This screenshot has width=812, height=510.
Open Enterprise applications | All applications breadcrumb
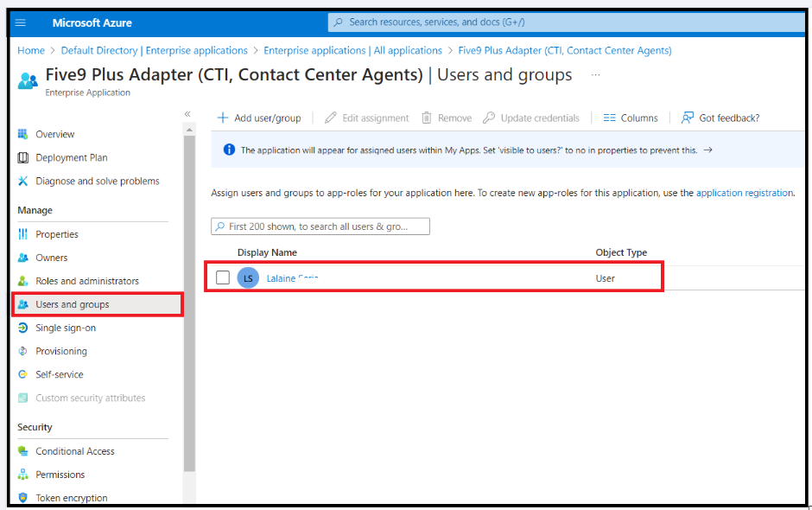pos(352,50)
